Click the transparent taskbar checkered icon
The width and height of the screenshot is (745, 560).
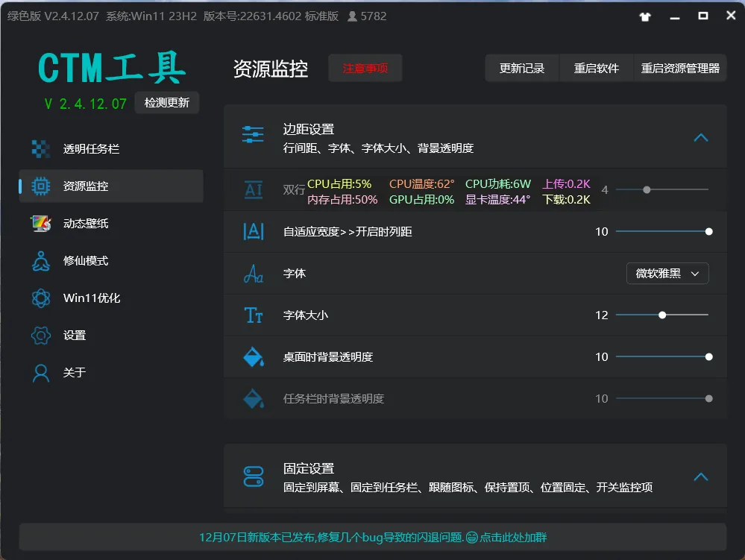pyautogui.click(x=41, y=148)
